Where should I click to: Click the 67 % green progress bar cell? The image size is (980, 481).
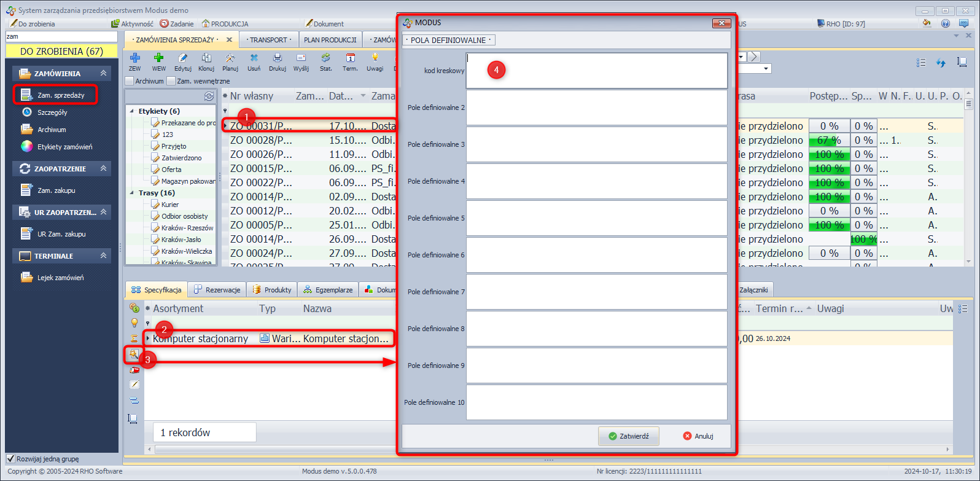tap(828, 140)
